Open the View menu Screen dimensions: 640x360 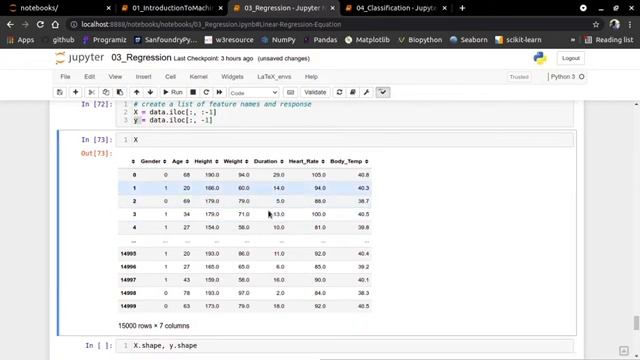pos(115,77)
